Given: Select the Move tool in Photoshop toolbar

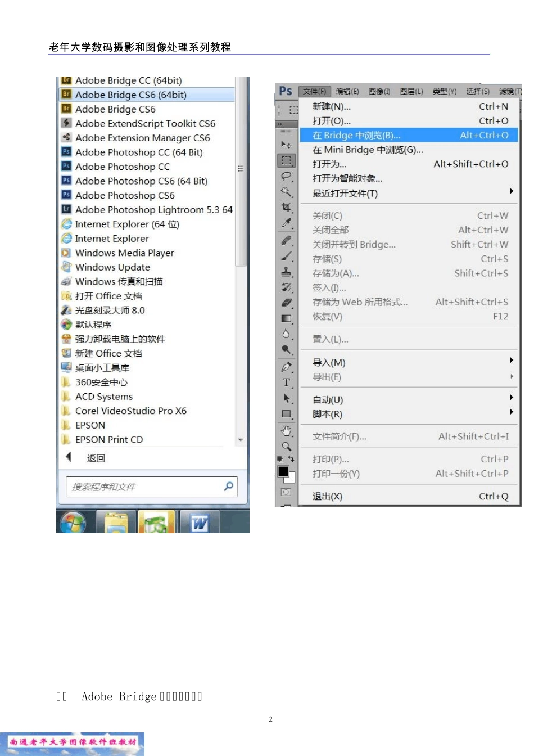Looking at the screenshot, I should click(286, 145).
